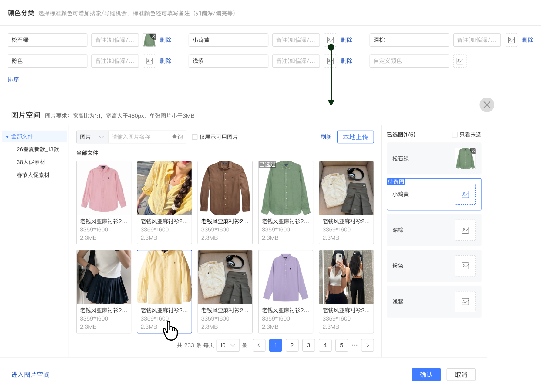This screenshot has width=541, height=392.
Task: Open the 图片 type dropdown
Action: (92, 137)
